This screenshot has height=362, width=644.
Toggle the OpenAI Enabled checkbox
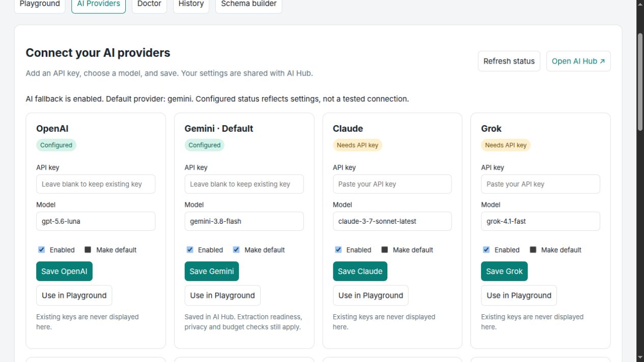tap(42, 250)
